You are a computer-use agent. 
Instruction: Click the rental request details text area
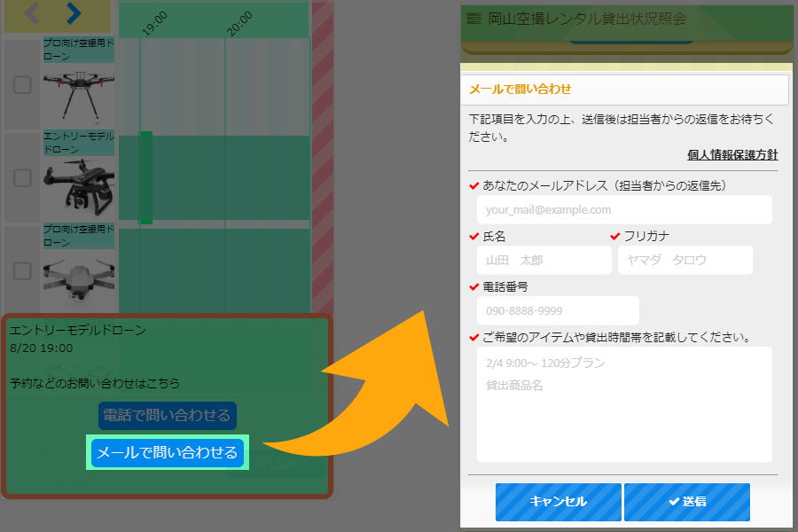point(624,403)
